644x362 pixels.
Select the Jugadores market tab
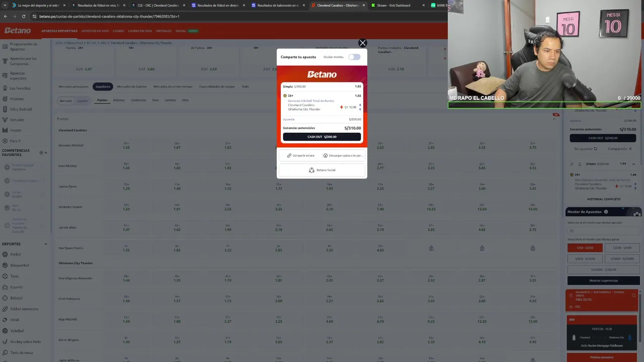pos(103,86)
